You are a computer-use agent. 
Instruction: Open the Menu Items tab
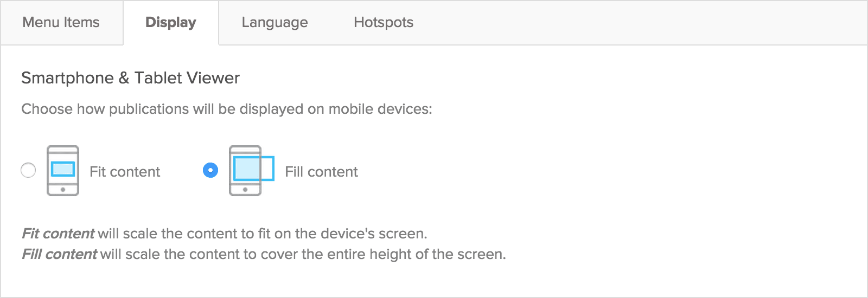coord(61,22)
